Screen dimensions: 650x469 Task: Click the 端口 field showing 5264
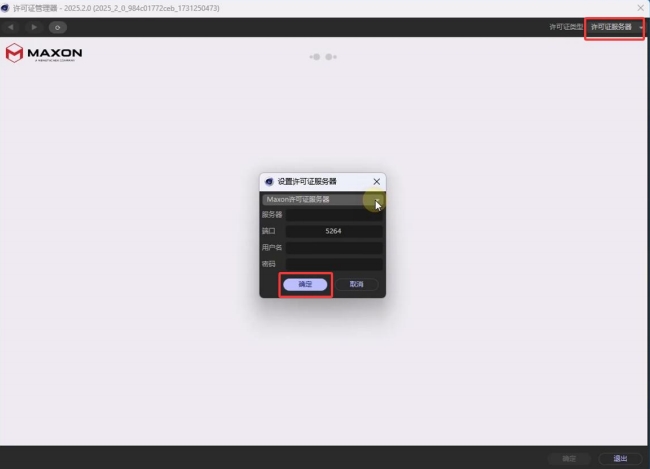334,231
